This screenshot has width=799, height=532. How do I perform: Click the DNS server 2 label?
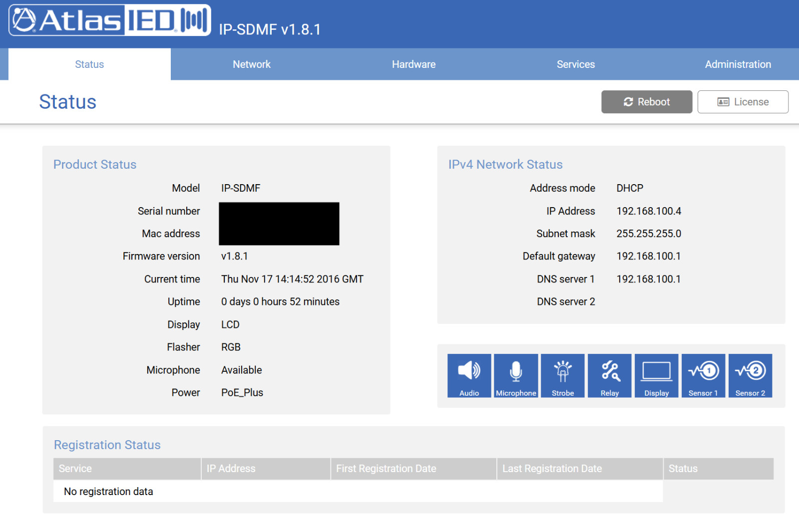(566, 301)
